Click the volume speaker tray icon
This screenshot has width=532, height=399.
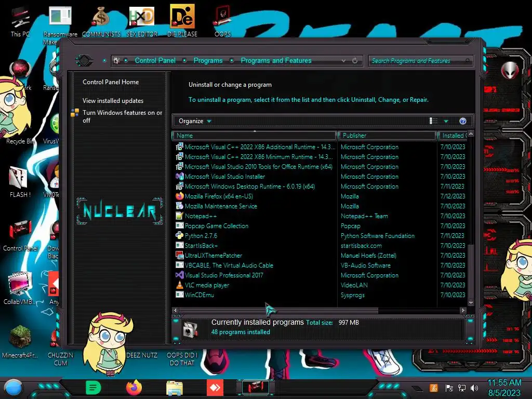click(474, 388)
